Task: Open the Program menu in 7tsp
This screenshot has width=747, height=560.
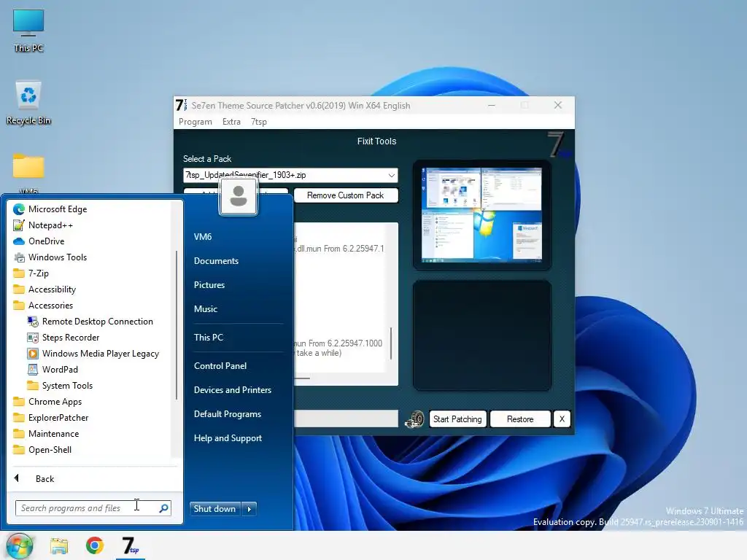Action: coord(196,122)
